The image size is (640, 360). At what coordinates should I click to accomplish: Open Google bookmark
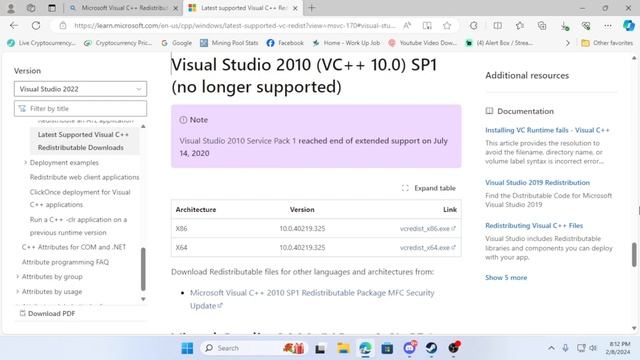176,43
